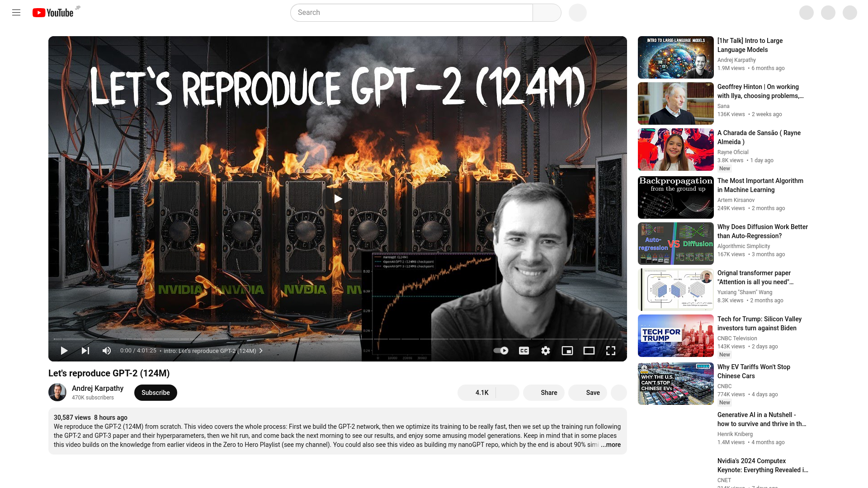Open A Charada de Sansão thumbnail
The width and height of the screenshot is (868, 488).
click(x=676, y=150)
